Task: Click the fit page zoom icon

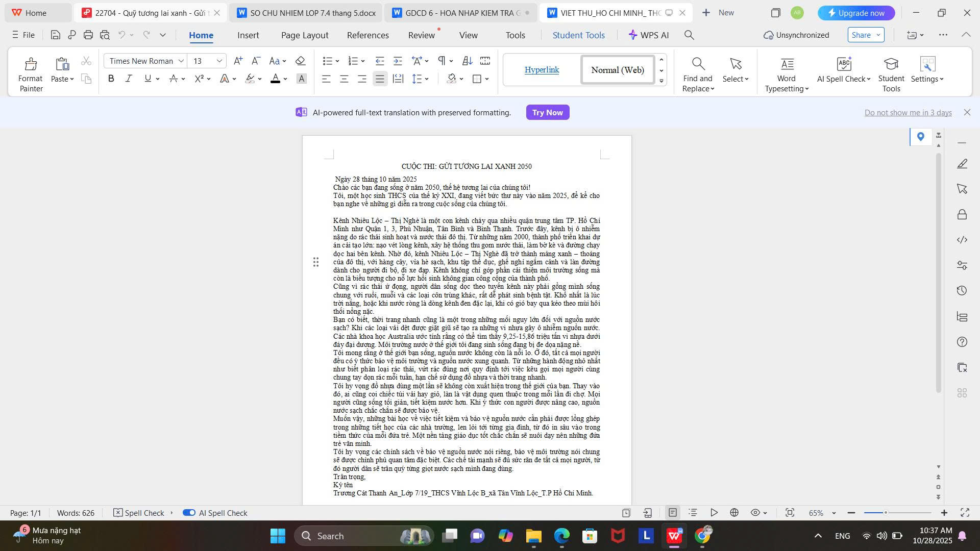Action: (x=790, y=513)
